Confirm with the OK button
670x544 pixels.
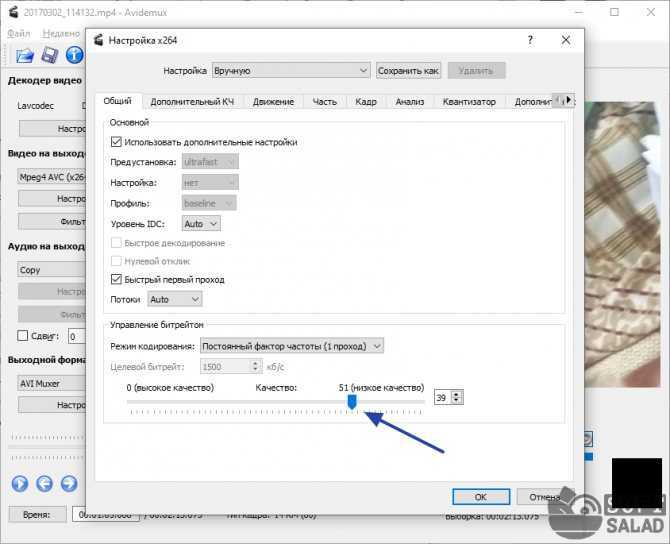tap(481, 497)
